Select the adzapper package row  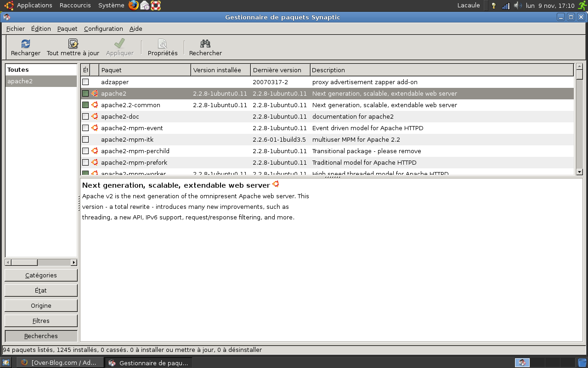[327, 82]
